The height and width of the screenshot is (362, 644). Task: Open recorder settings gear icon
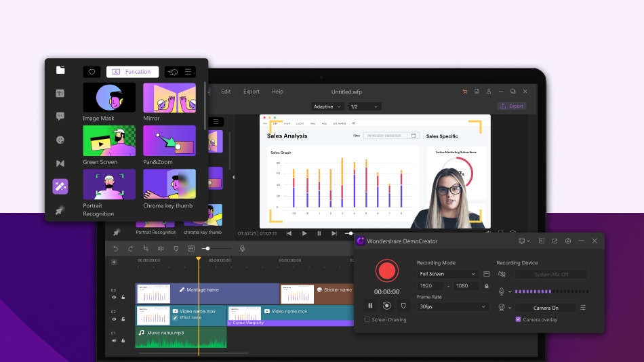(x=568, y=241)
